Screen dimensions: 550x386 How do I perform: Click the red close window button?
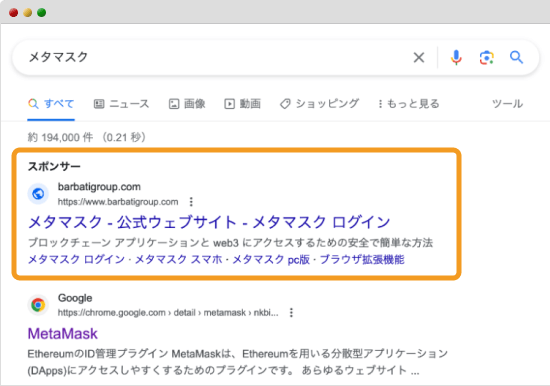[x=14, y=13]
